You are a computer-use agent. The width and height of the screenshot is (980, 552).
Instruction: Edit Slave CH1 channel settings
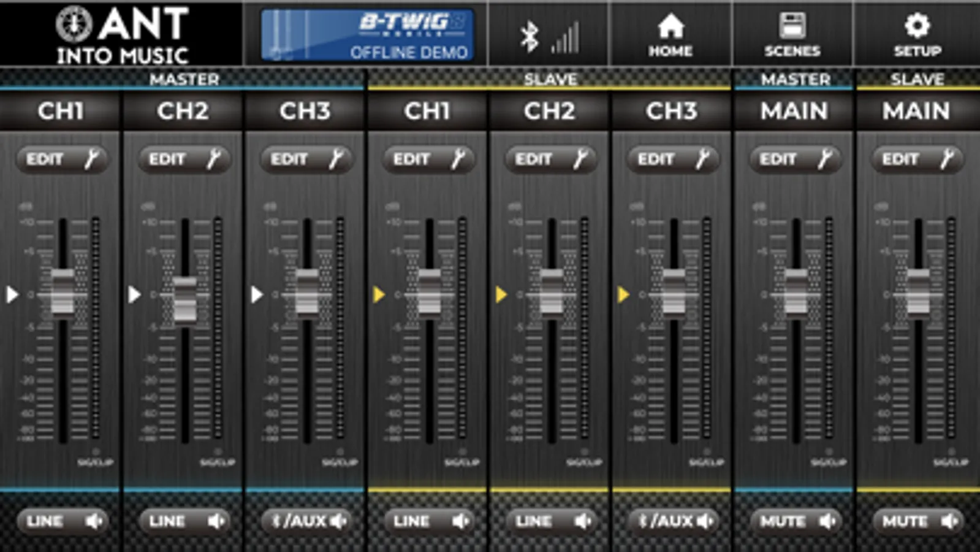click(x=429, y=159)
